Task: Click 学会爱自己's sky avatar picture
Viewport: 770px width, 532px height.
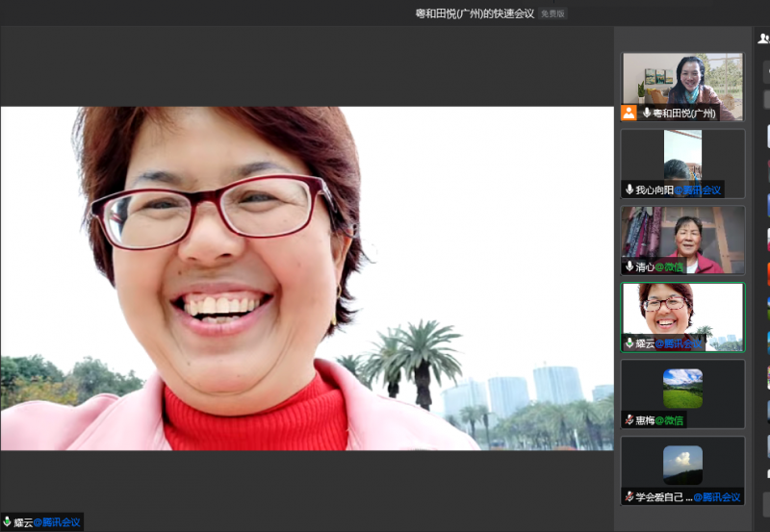Action: pyautogui.click(x=682, y=466)
